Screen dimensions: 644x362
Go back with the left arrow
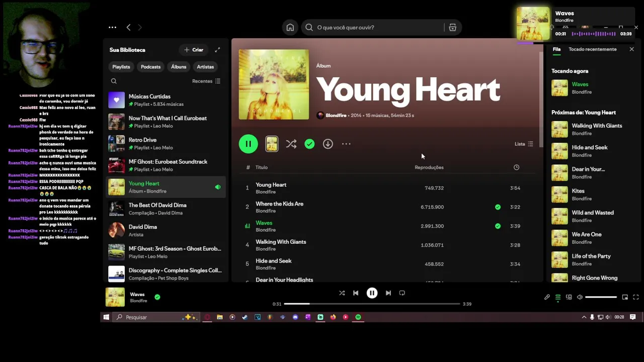pos(128,27)
